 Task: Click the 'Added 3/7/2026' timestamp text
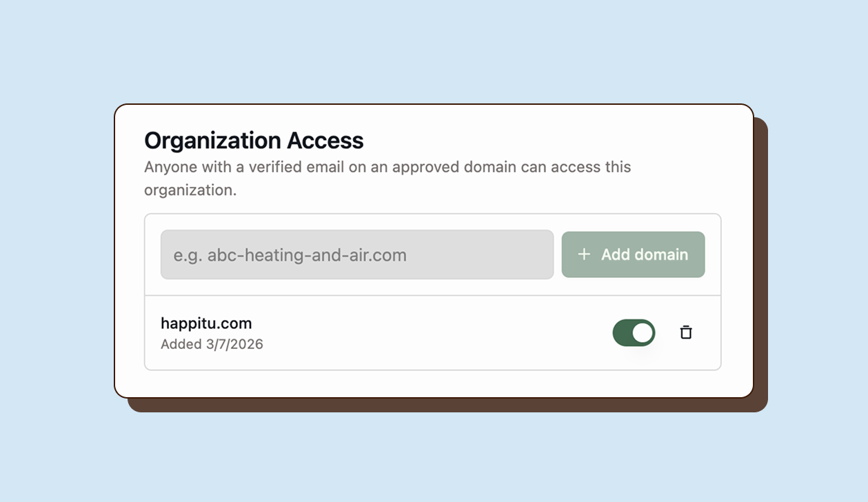pos(212,344)
